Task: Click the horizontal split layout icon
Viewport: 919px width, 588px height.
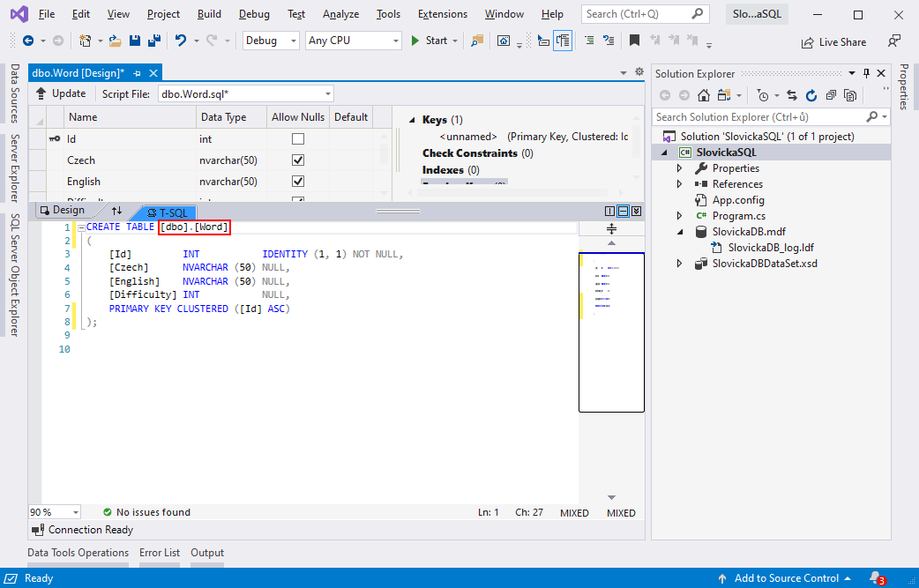Action: click(623, 211)
